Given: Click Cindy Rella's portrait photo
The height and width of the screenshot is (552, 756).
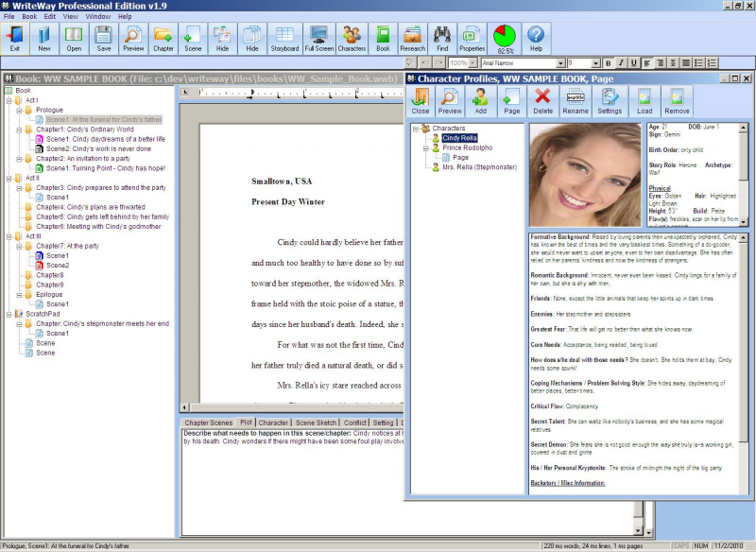Looking at the screenshot, I should click(585, 175).
